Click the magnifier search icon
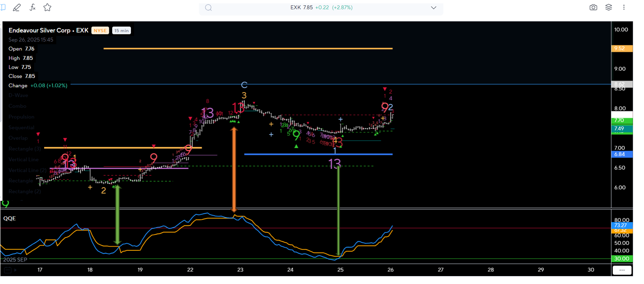 [x=209, y=7]
